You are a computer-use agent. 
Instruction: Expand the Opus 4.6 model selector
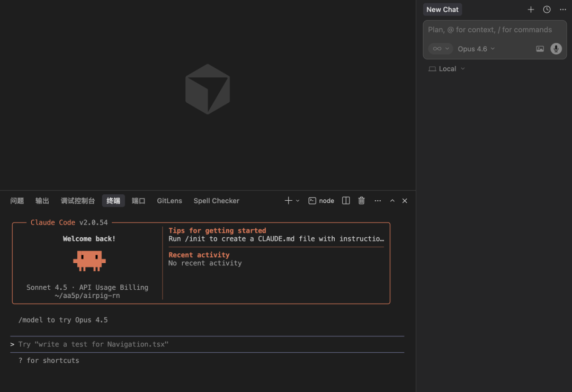click(476, 49)
